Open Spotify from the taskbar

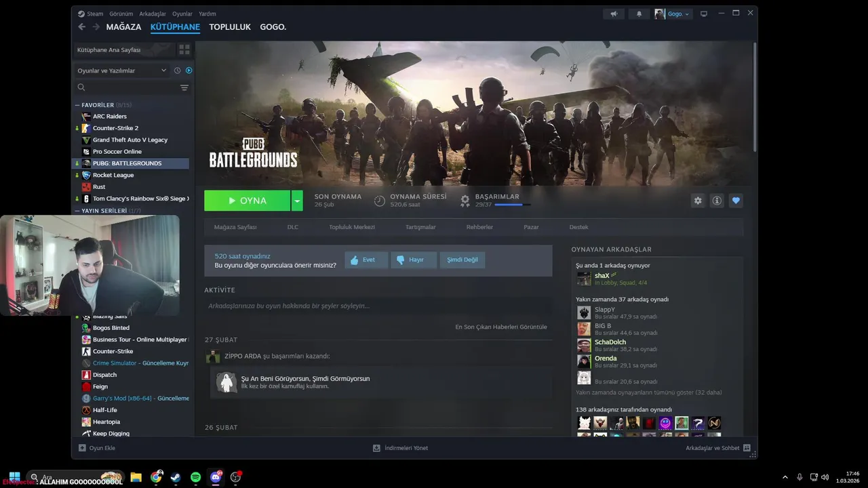click(x=195, y=477)
